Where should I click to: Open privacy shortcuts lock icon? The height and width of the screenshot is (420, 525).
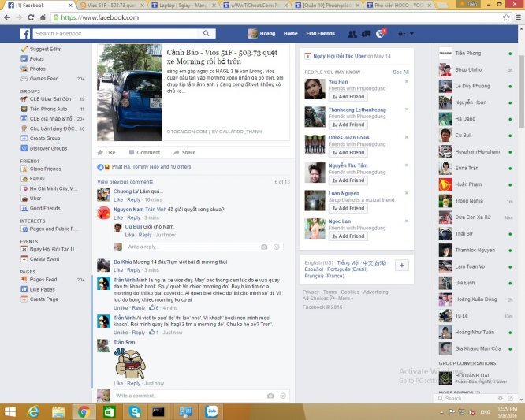coord(401,34)
